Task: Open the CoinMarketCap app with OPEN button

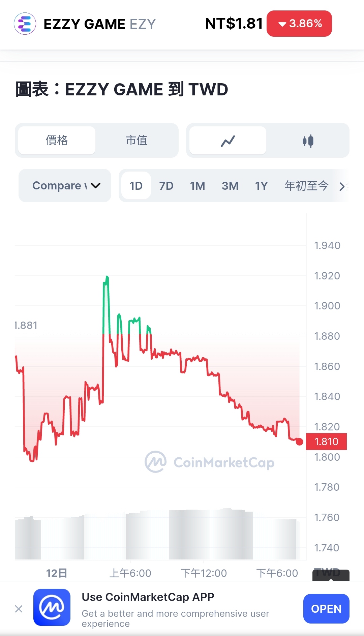Action: [326, 609]
